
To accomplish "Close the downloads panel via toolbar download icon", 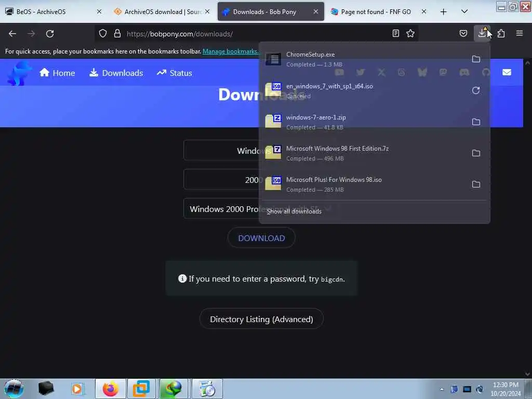I will (x=482, y=33).
